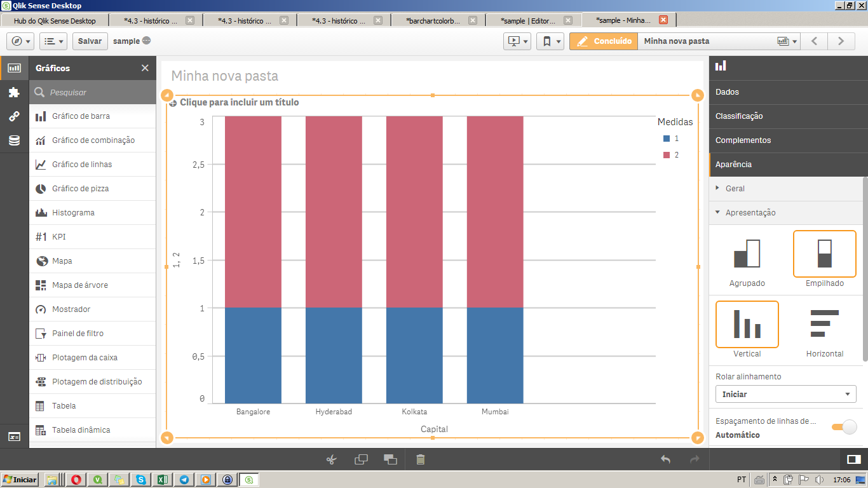Open the global list menu dropdown

pos(53,41)
